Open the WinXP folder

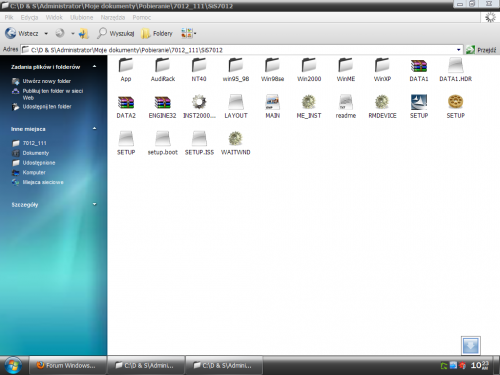coord(382,69)
